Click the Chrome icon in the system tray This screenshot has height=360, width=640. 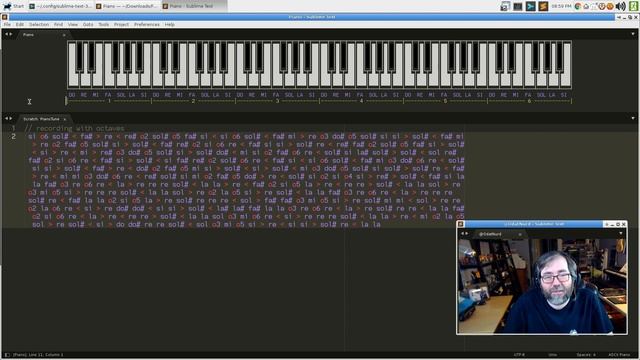click(578, 6)
